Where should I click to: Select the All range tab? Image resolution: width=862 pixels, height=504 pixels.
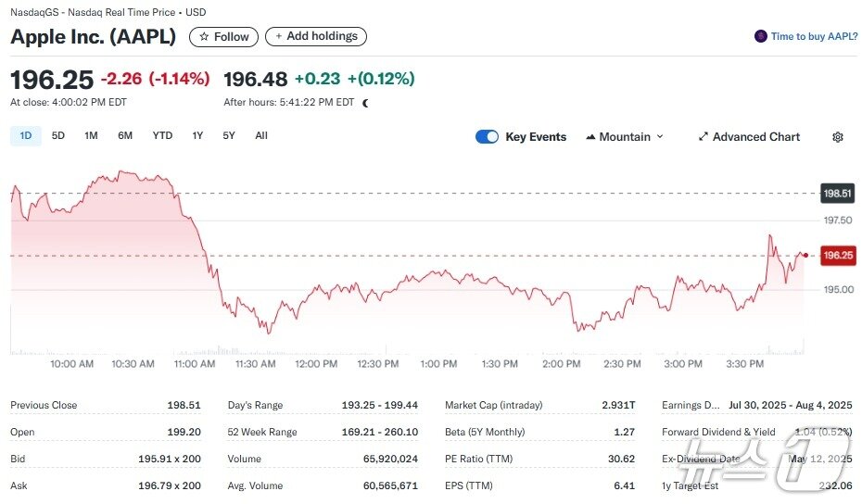261,136
